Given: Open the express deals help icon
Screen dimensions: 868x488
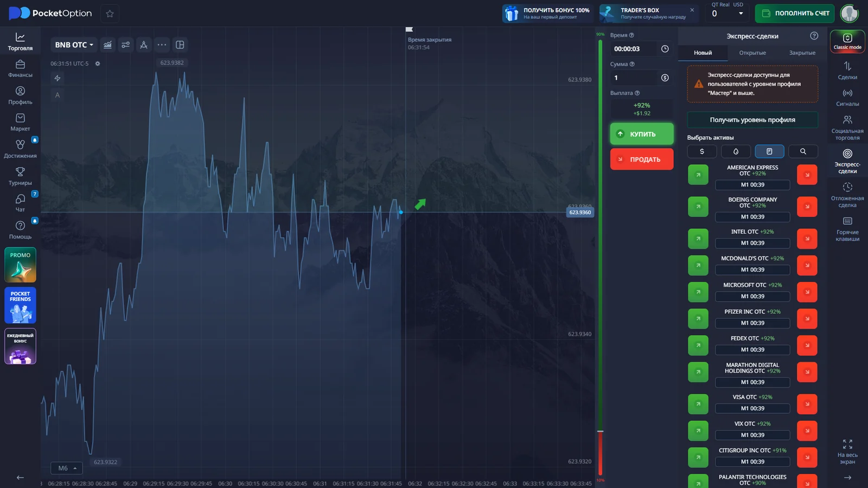Looking at the screenshot, I should (814, 36).
